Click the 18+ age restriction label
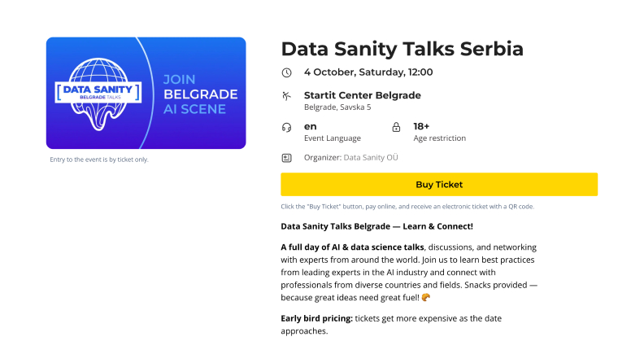644x363 pixels. coord(421,126)
